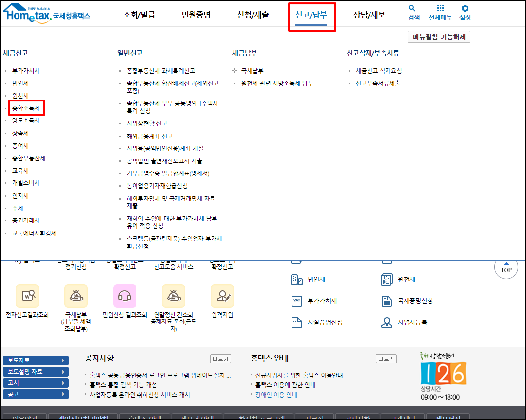This screenshot has height=420, width=526.
Task: Open 종합부동산세 과세특례신고
Action: tap(161, 71)
